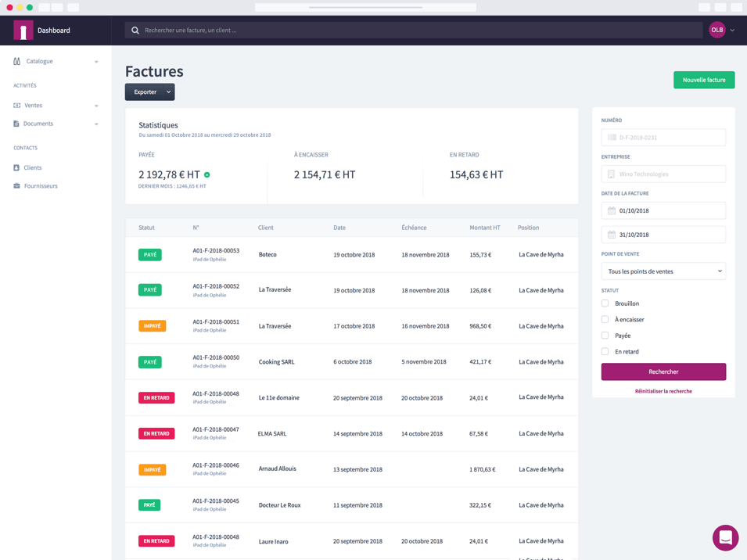Click the Réinitialiser la recherche link

663,391
